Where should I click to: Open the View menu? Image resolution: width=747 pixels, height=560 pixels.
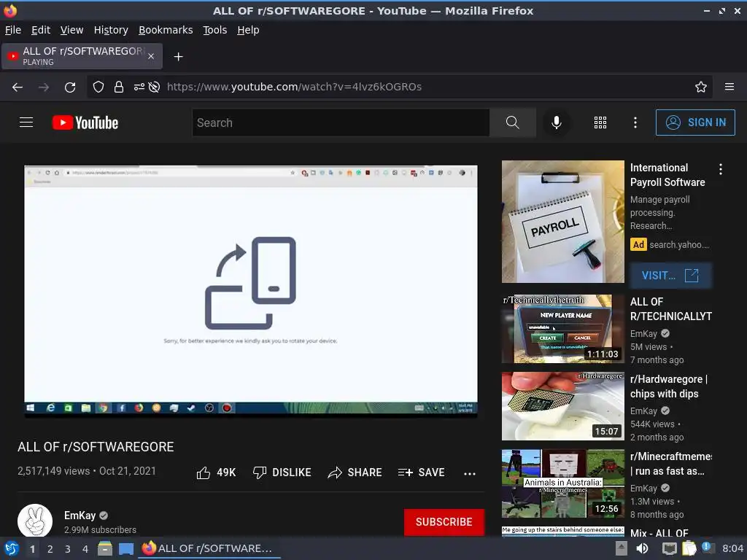(72, 30)
